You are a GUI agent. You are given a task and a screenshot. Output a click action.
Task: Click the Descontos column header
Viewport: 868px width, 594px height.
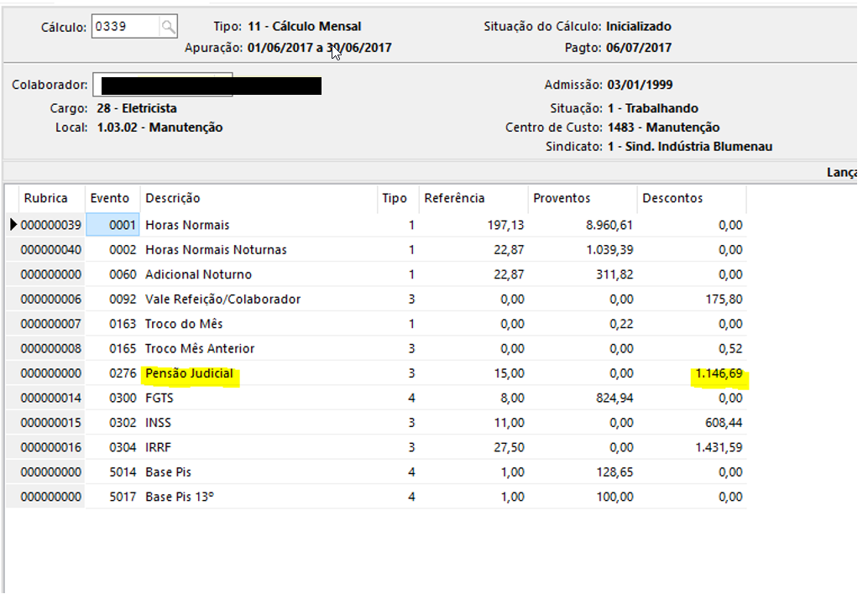[x=672, y=199]
